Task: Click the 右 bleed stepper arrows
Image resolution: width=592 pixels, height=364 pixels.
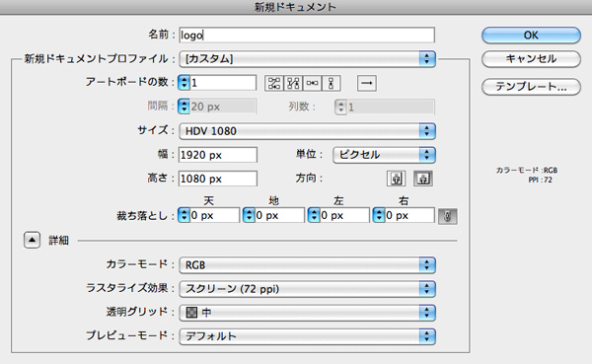Action: tap(379, 215)
